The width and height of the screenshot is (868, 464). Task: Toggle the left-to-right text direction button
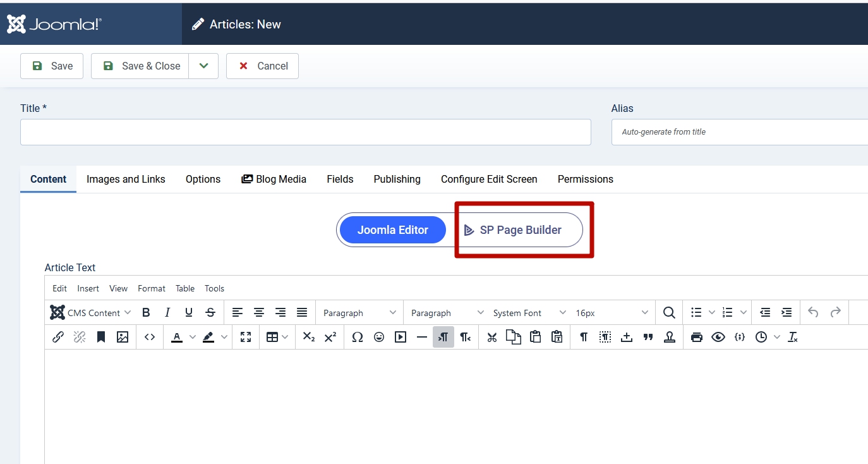click(x=443, y=337)
